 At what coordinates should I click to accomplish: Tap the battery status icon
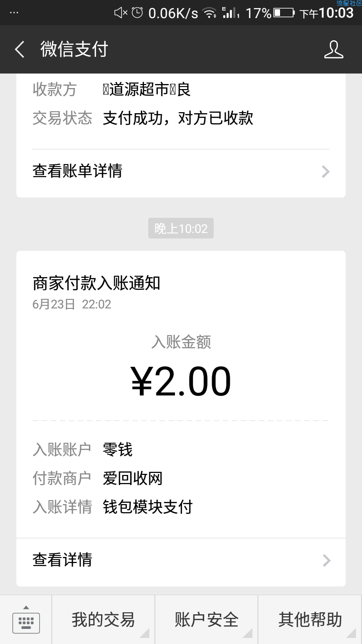pos(284,13)
